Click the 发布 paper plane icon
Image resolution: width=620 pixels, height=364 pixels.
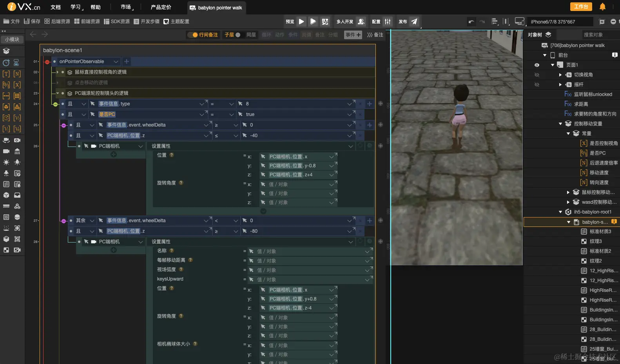(414, 22)
